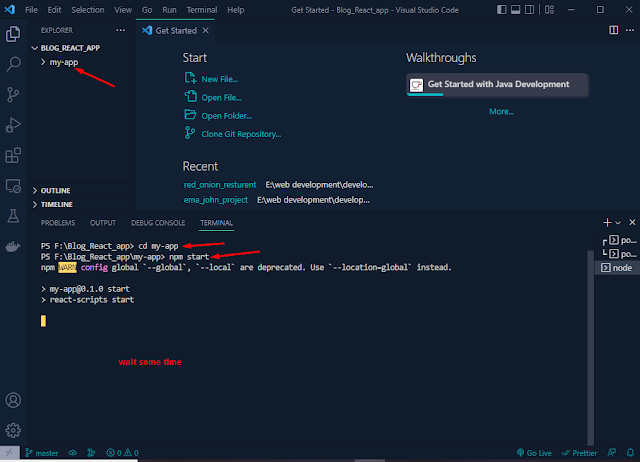This screenshot has width=640, height=462.
Task: Open Customize Layout icon in title bar
Action: coord(549,9)
